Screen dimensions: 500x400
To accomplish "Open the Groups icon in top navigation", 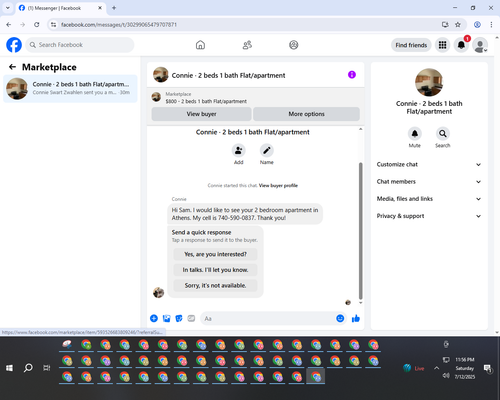I will tap(294, 45).
